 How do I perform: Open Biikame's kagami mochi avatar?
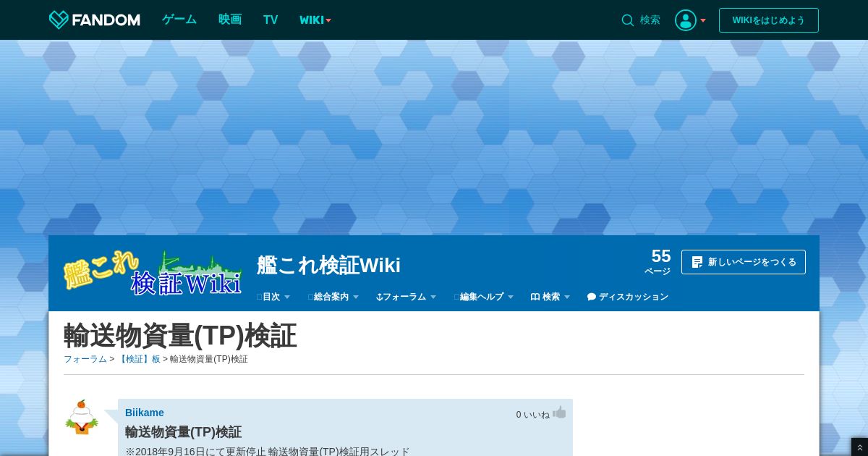82,417
